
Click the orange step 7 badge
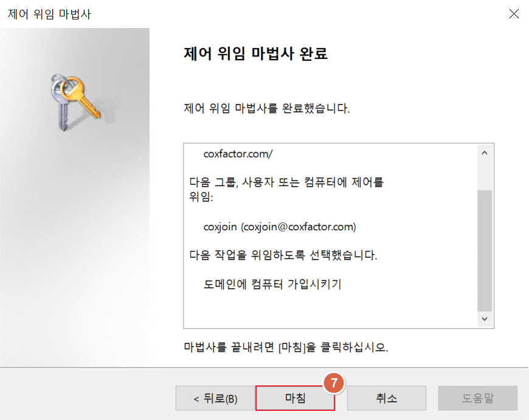point(334,383)
